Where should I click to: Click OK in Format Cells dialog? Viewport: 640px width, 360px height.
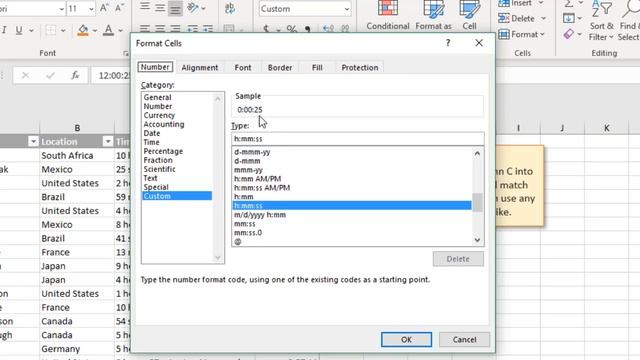pos(406,340)
